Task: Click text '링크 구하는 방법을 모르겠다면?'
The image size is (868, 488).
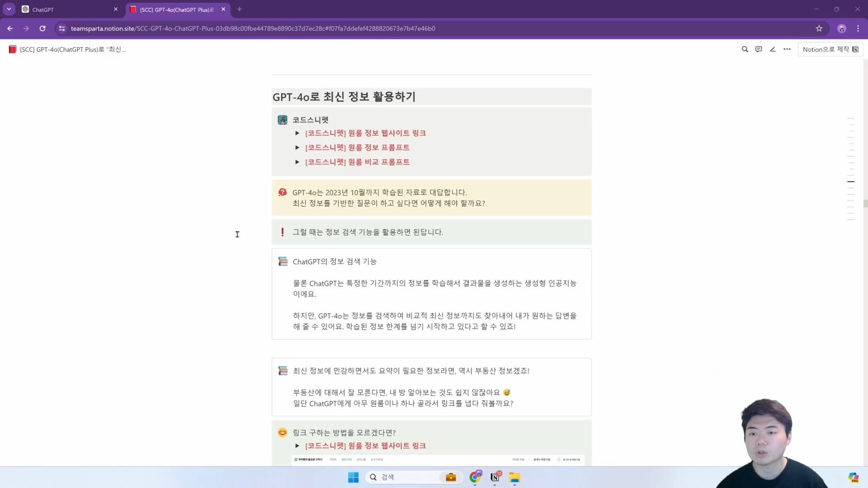Action: tap(344, 433)
